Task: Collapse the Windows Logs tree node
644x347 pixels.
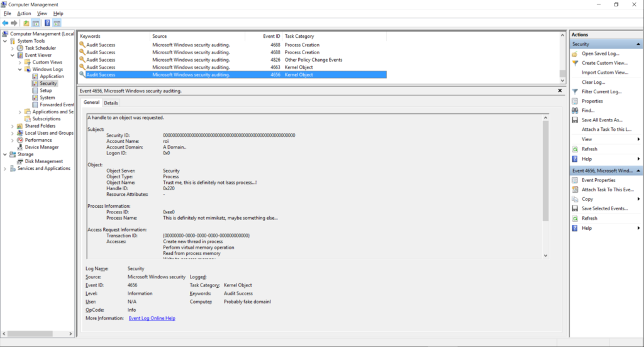Action: [19, 69]
